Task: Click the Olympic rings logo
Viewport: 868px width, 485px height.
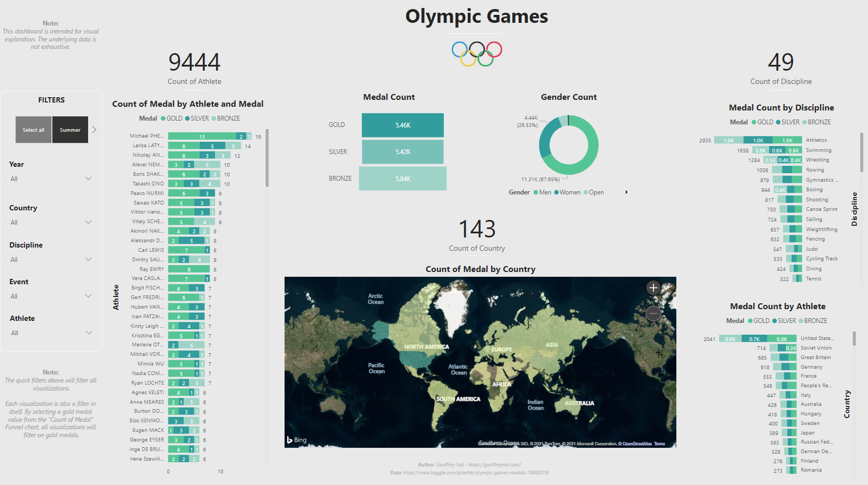Action: (x=477, y=54)
